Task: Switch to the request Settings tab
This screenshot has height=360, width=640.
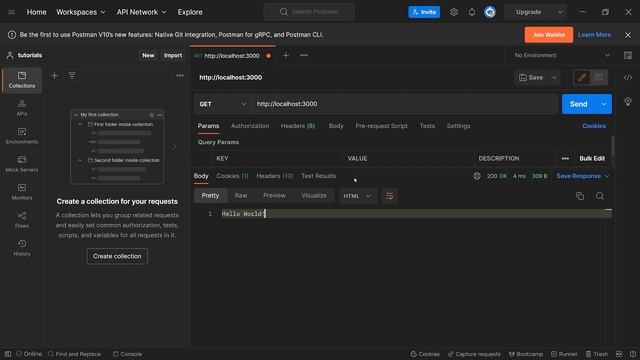Action: pyautogui.click(x=458, y=126)
